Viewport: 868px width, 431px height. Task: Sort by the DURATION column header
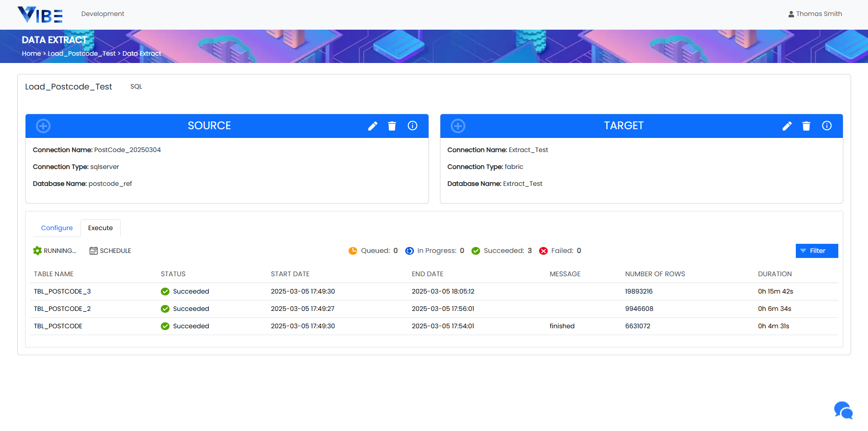tap(774, 274)
